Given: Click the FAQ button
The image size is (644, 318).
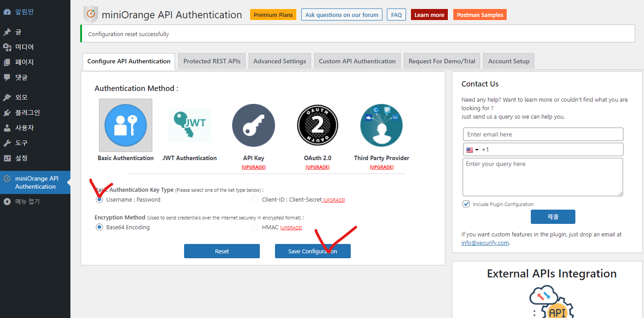Looking at the screenshot, I should tap(396, 15).
